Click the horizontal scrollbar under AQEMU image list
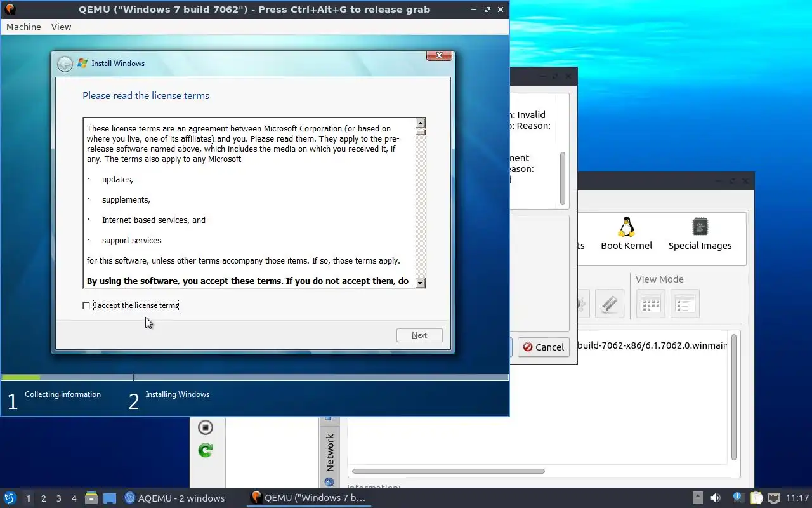This screenshot has height=508, width=812. coord(449,471)
